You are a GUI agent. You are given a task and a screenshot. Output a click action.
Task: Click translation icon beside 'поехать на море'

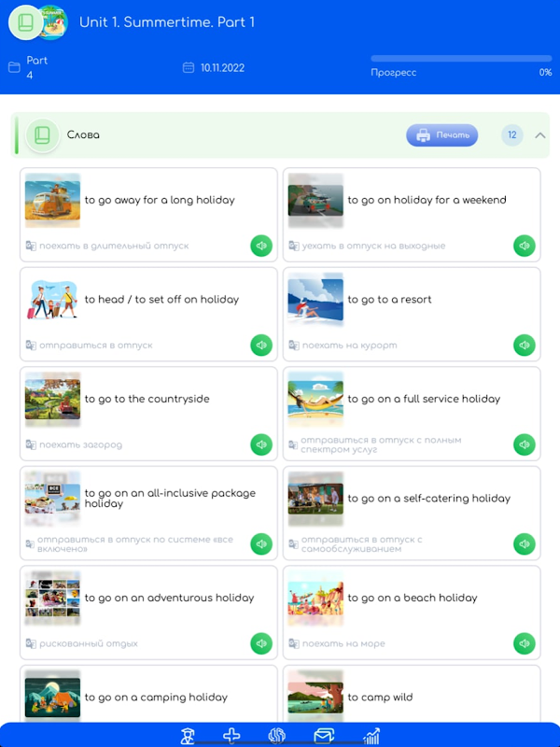click(294, 643)
